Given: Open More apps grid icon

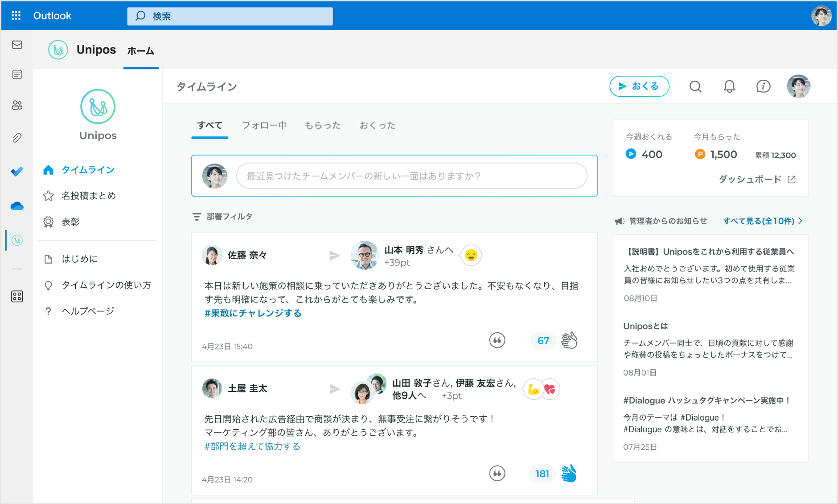Looking at the screenshot, I should coord(17,296).
